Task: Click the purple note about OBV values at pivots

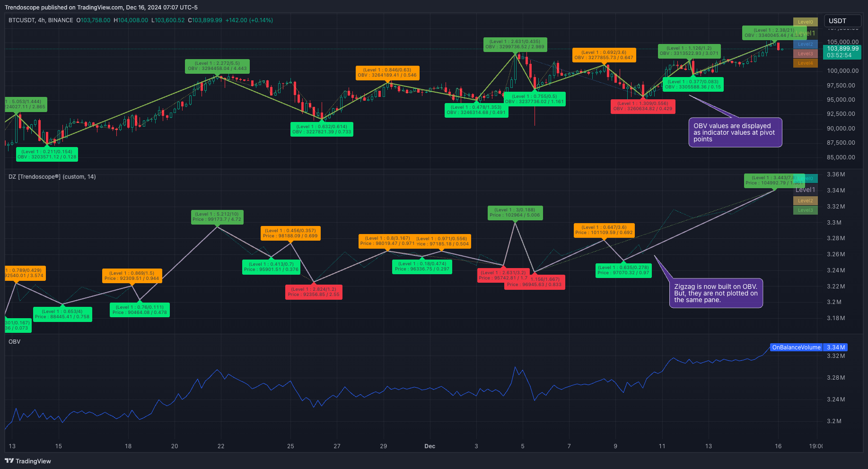Action: click(735, 132)
